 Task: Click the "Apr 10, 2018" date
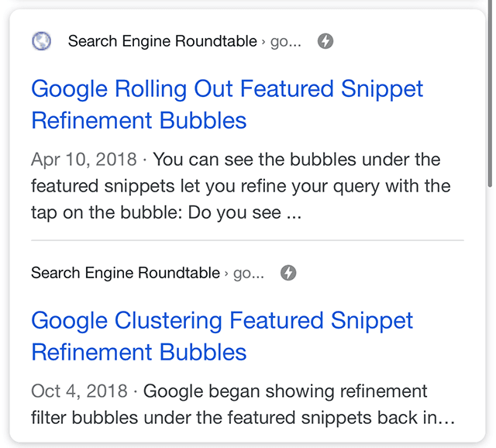pyautogui.click(x=84, y=160)
